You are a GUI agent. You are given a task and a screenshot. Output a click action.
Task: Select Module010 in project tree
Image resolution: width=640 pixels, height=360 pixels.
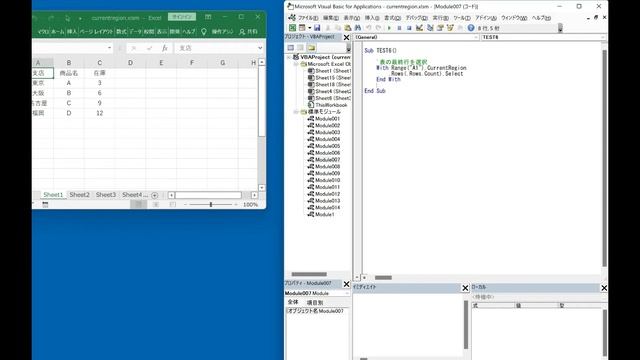coord(327,180)
